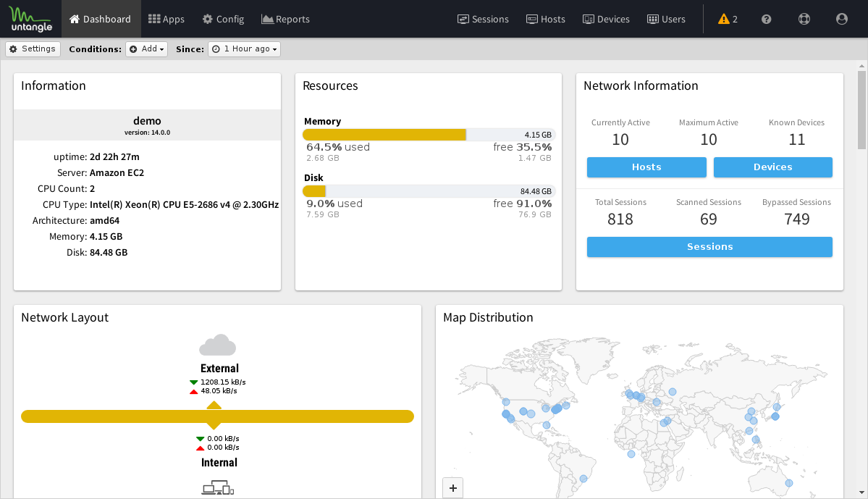The height and width of the screenshot is (499, 868).
Task: Click the External cloud icon
Action: (x=218, y=345)
